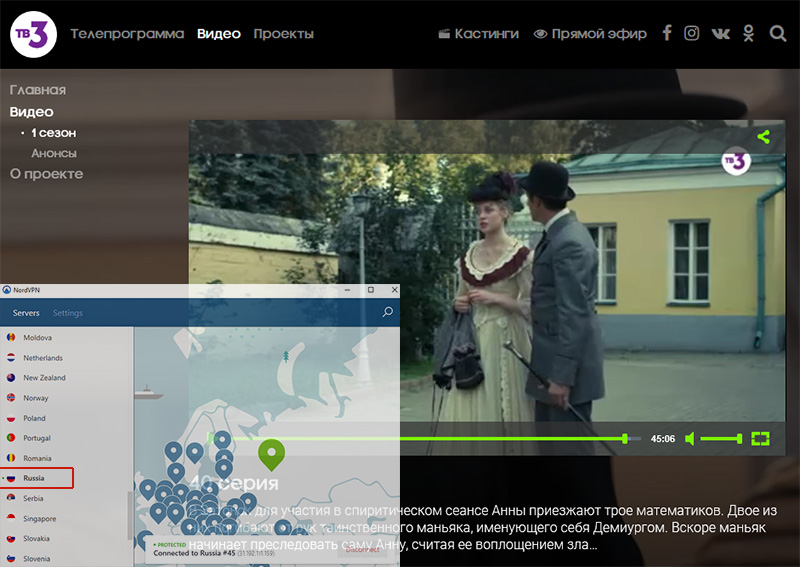
Task: Adjust the video volume slider
Action: [x=721, y=438]
